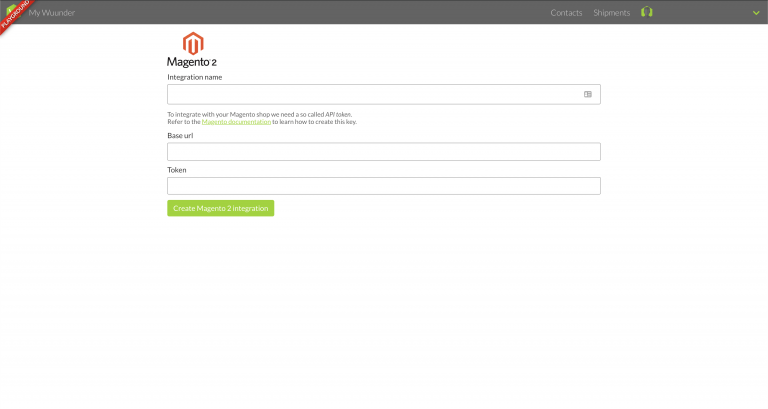Viewport: 768px width, 409px height.
Task: Open the Contacts menu item
Action: tap(566, 13)
